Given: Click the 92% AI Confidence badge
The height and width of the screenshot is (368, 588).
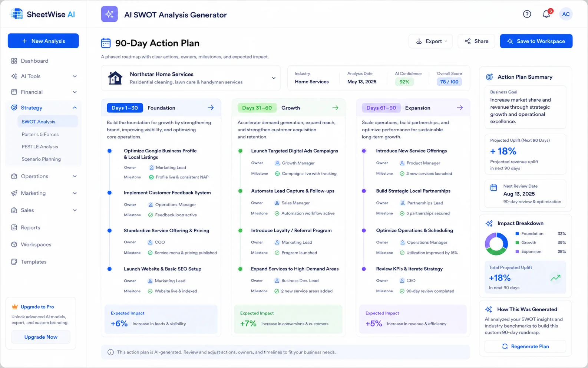Looking at the screenshot, I should pos(404,82).
